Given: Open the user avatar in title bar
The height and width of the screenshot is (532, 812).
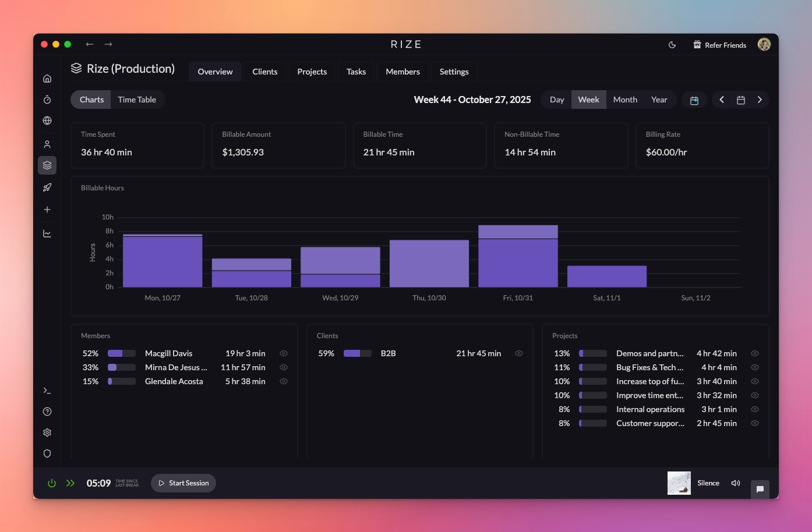Looking at the screenshot, I should [764, 44].
